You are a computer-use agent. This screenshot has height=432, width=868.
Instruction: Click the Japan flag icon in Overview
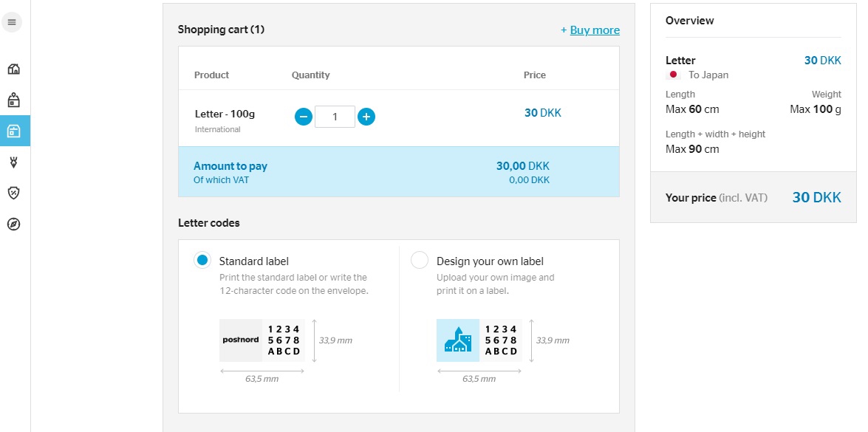click(673, 75)
